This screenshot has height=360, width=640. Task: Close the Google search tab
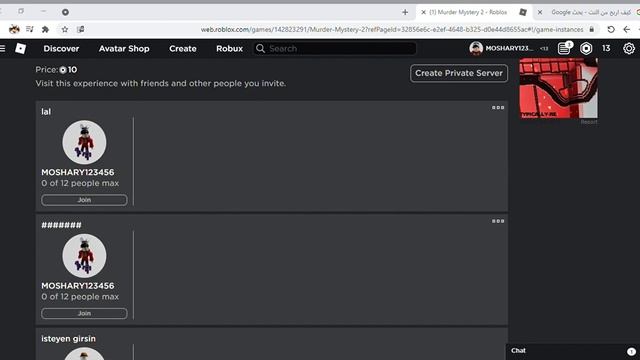[540, 12]
